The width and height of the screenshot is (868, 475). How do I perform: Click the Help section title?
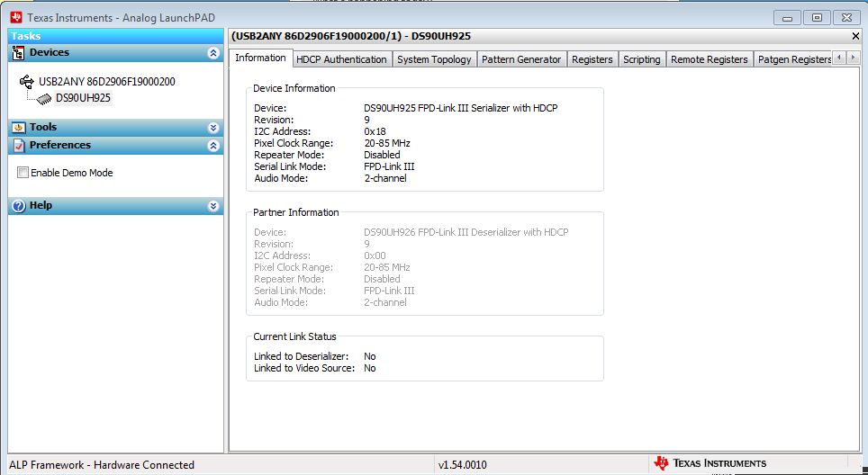tap(41, 205)
